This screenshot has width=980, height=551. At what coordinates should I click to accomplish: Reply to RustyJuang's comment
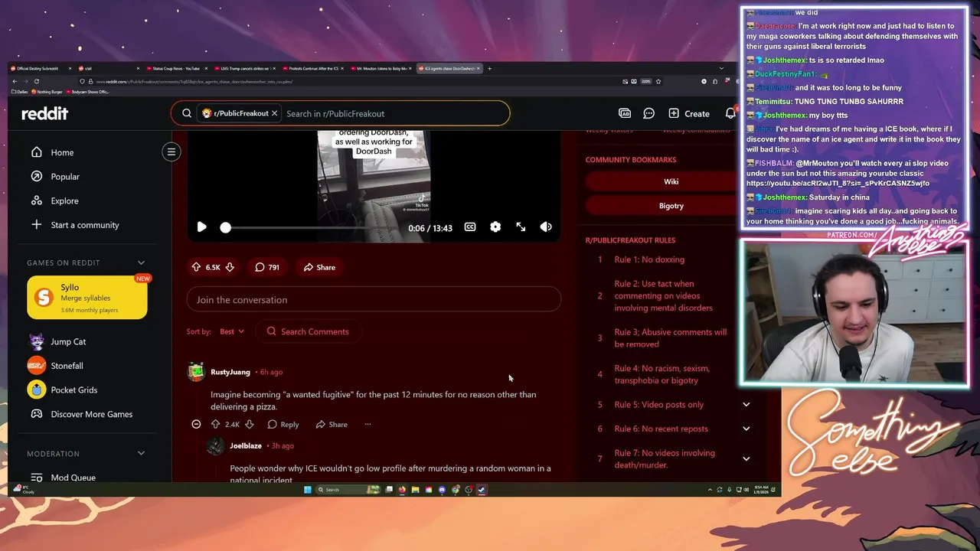283,424
